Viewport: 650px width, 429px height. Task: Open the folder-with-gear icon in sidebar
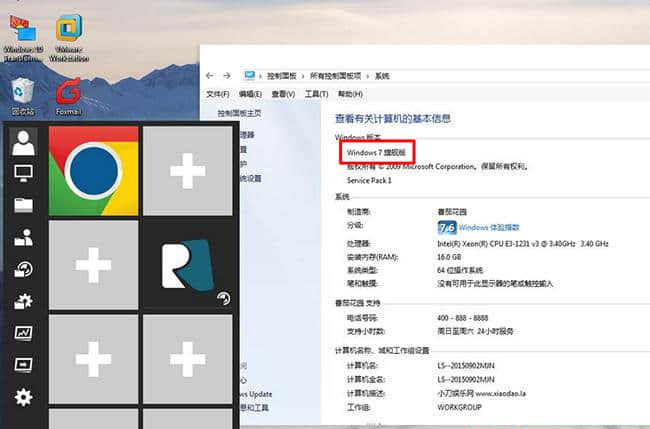point(23,301)
